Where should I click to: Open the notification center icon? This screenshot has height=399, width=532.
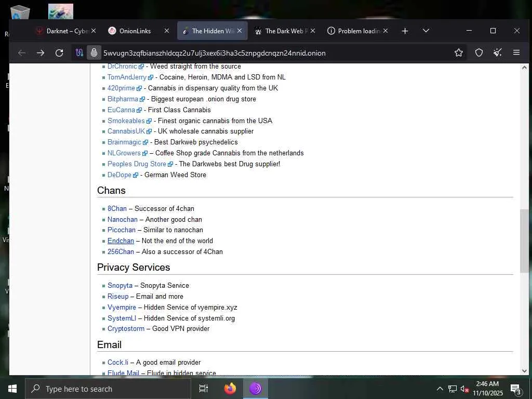click(515, 389)
